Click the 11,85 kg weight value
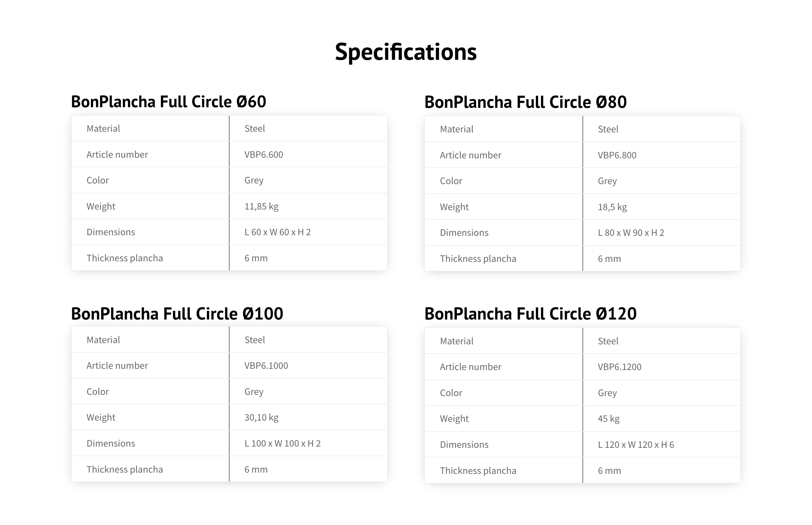Viewport: 812px width, 525px height. [261, 206]
